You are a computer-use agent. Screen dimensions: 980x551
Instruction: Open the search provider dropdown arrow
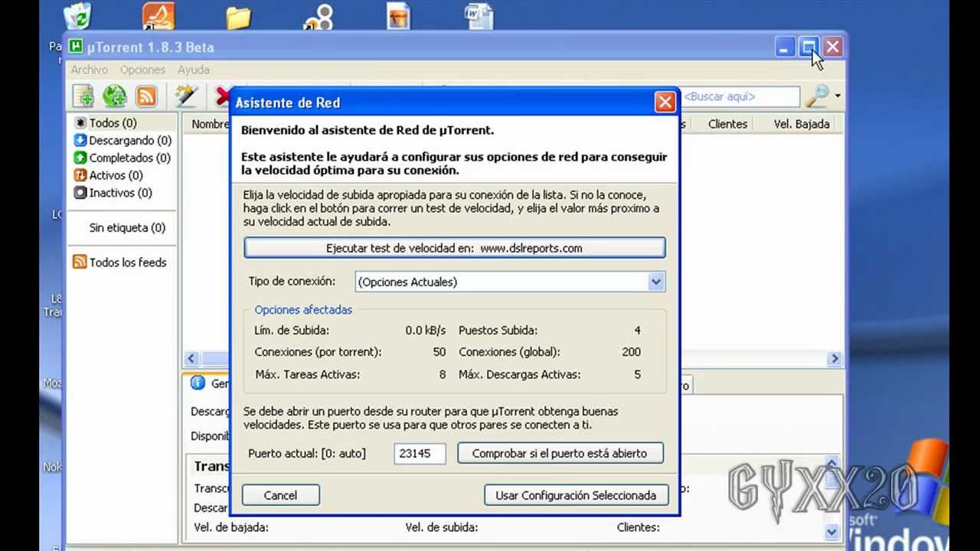pos(838,96)
